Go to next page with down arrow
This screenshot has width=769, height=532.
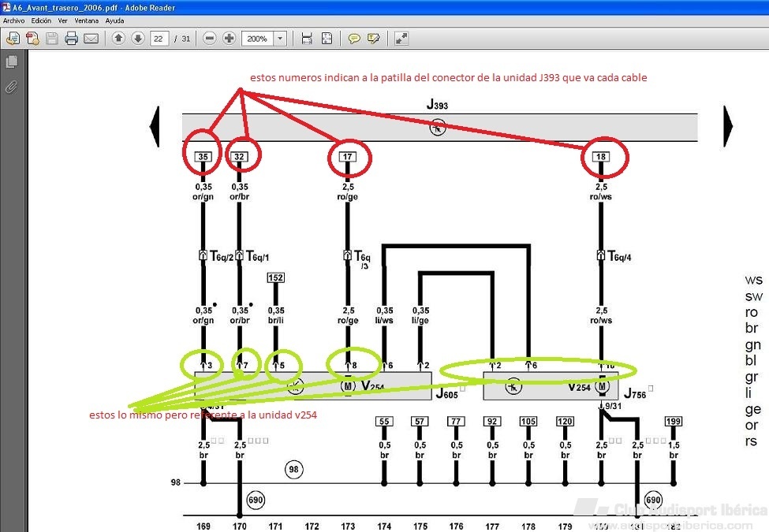point(138,38)
